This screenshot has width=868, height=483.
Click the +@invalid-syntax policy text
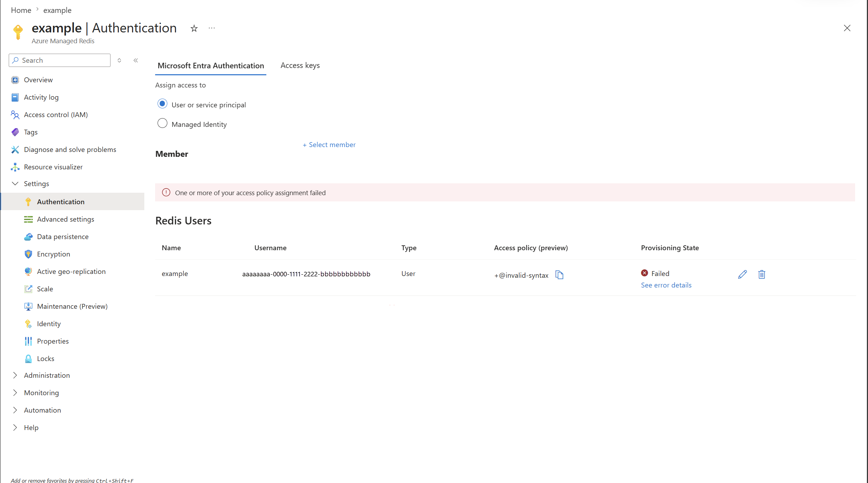point(521,276)
